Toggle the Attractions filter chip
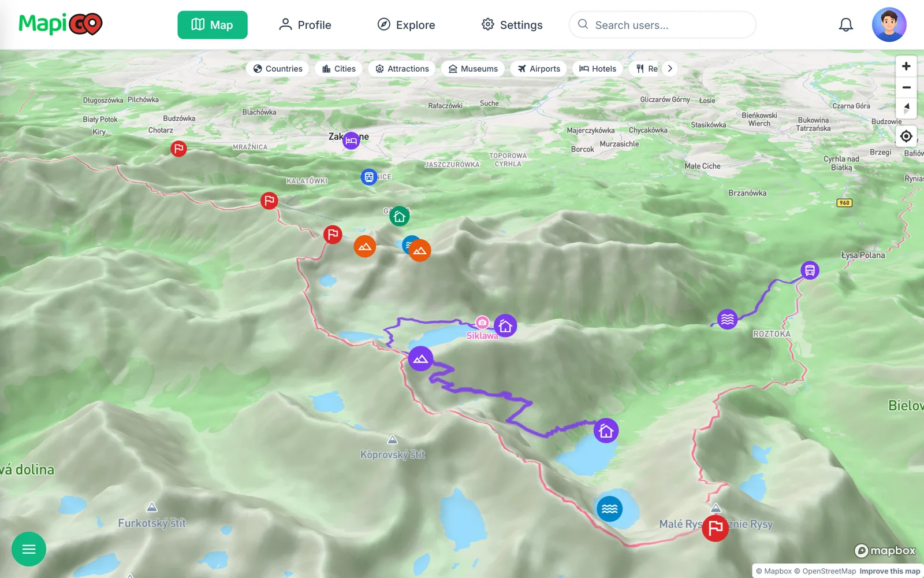Image resolution: width=924 pixels, height=578 pixels. [x=402, y=69]
